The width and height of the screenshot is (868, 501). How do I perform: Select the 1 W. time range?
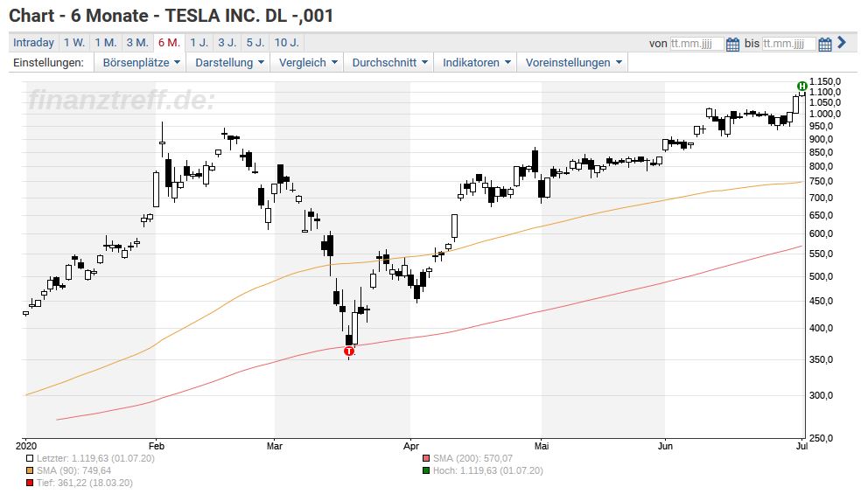click(x=73, y=43)
